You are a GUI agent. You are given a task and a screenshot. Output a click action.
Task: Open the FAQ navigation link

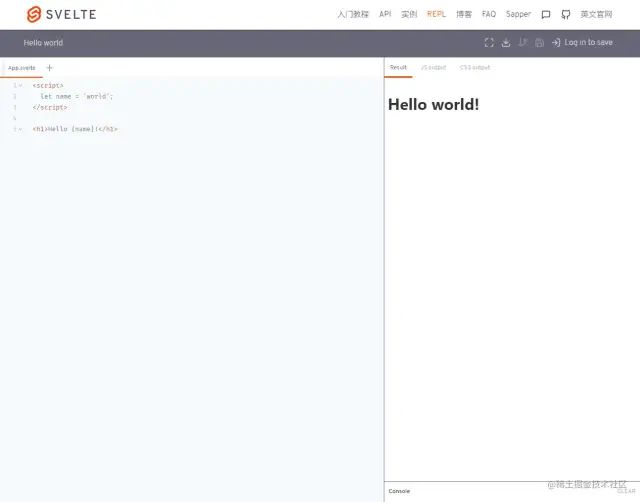click(489, 14)
